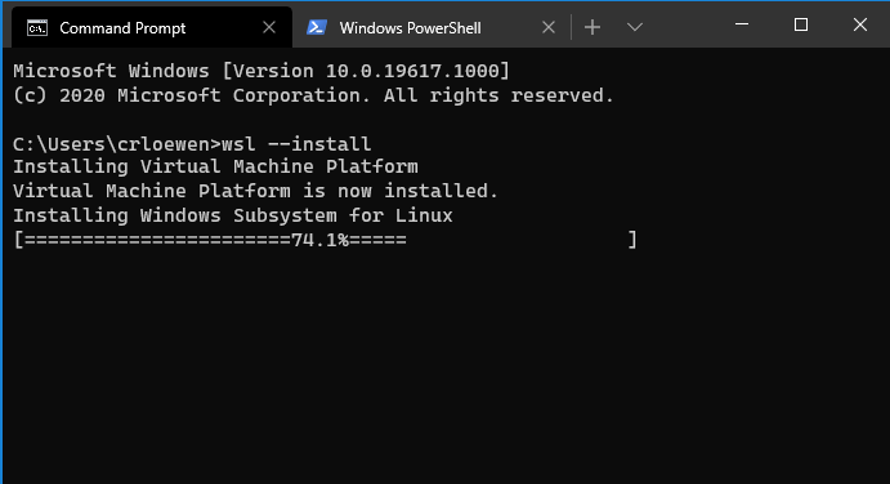Click the 74.1% installation progress bar
Screen dimensions: 890x484
point(324,240)
